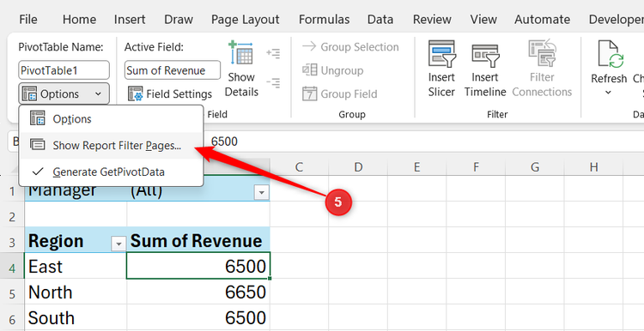Open the View tab
This screenshot has height=331, width=644.
(483, 19)
